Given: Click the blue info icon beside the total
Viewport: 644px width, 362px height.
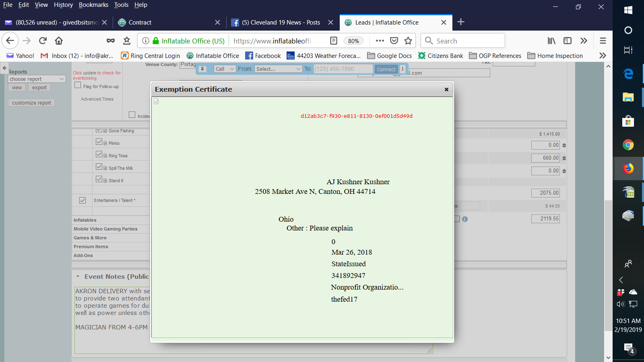Looking at the screenshot, I should [x=465, y=219].
